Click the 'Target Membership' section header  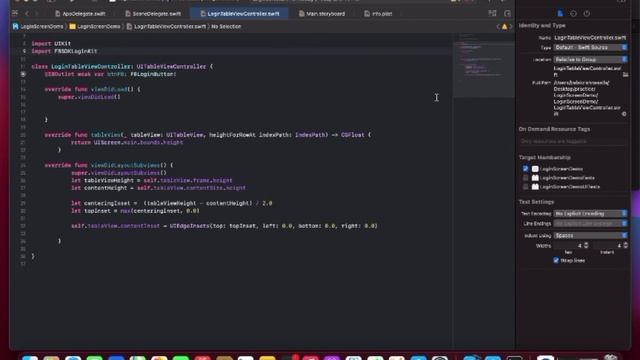click(544, 157)
